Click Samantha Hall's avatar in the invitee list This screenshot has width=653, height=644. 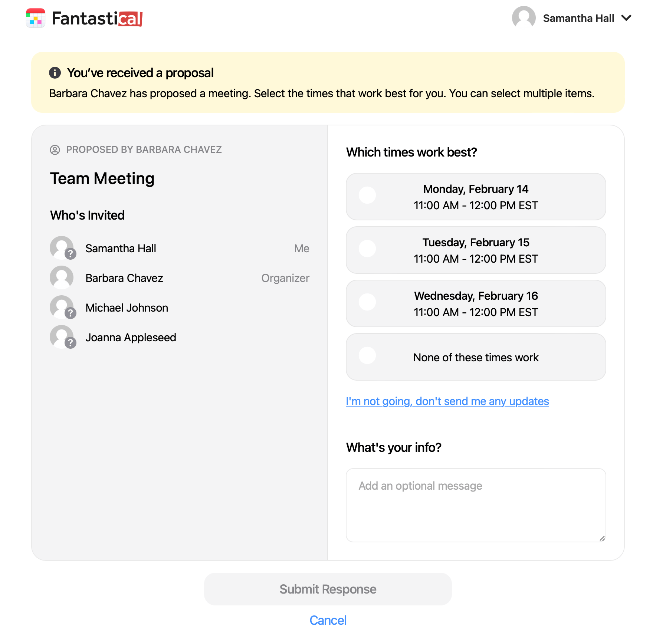[62, 248]
